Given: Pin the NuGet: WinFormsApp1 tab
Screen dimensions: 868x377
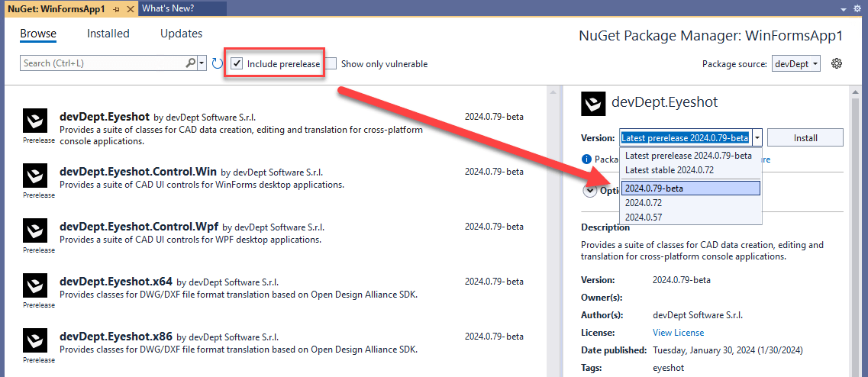Looking at the screenshot, I should pyautogui.click(x=116, y=9).
